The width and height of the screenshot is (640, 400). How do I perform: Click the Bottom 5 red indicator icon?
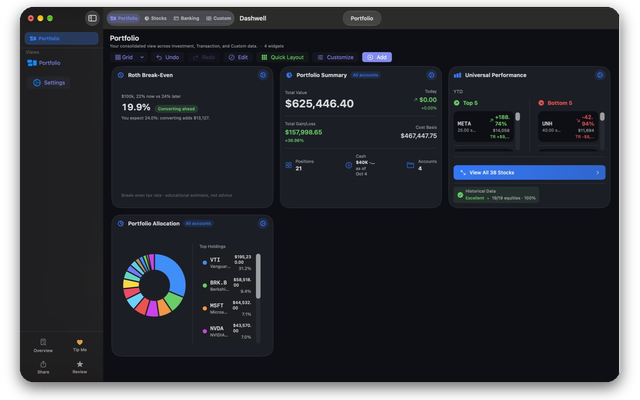click(x=541, y=103)
